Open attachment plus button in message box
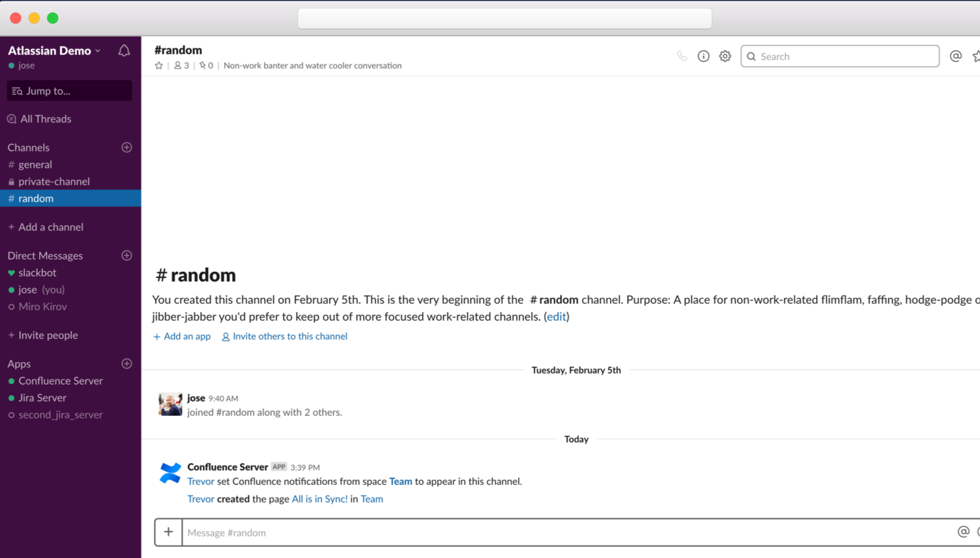 click(x=168, y=532)
